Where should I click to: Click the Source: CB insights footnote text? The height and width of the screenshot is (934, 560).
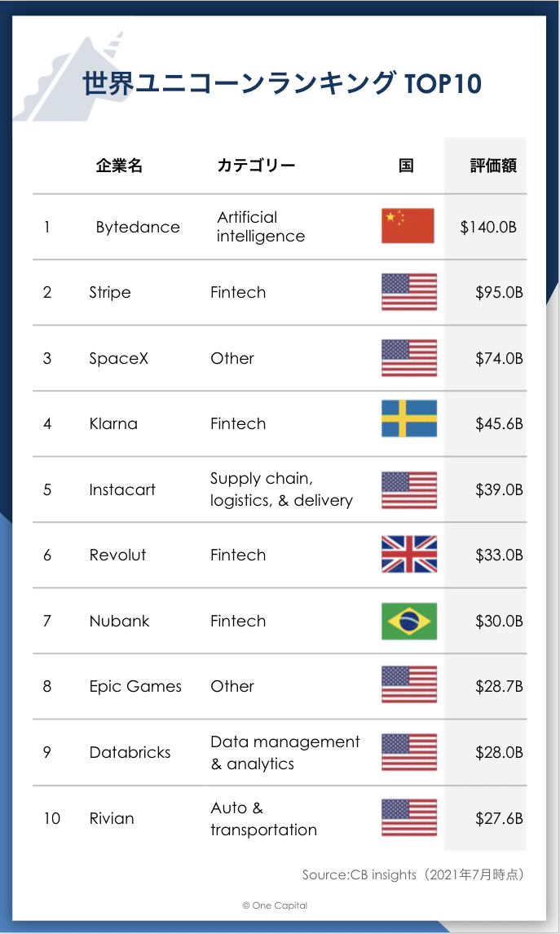(x=412, y=874)
